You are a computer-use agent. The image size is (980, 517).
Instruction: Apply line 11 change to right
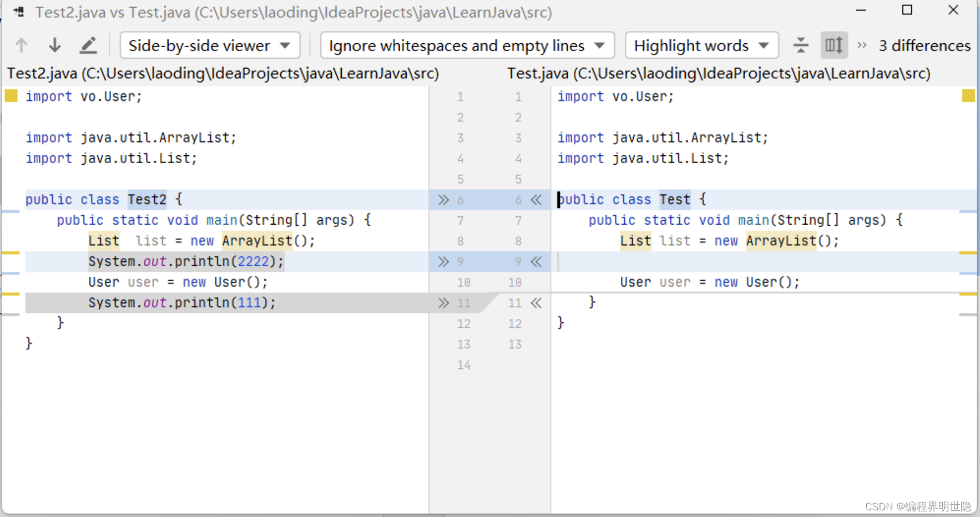[443, 303]
